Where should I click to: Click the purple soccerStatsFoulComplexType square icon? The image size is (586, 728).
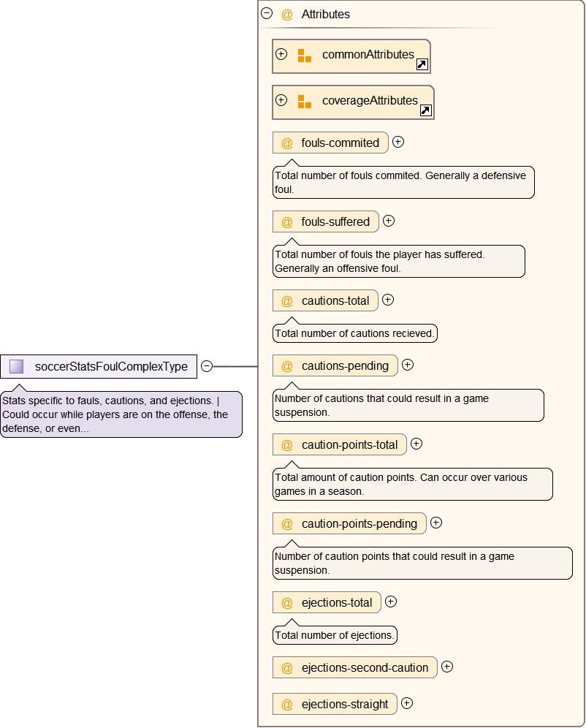tap(17, 366)
